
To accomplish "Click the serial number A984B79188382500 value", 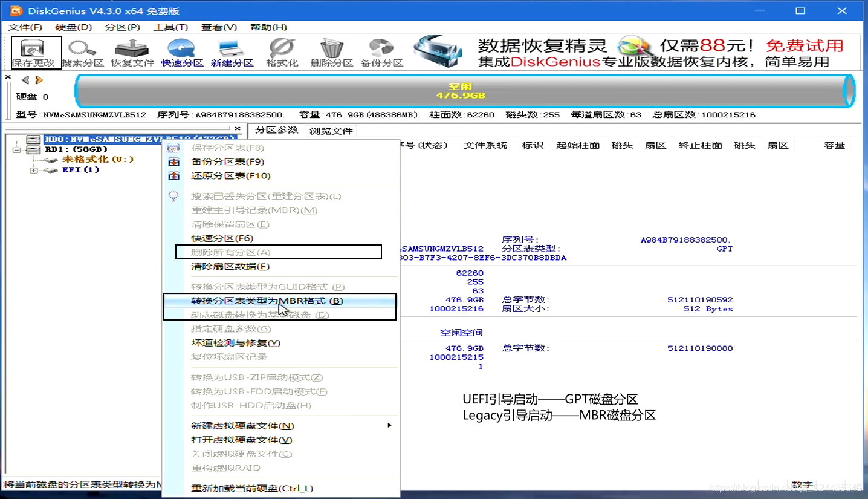I will tap(687, 240).
